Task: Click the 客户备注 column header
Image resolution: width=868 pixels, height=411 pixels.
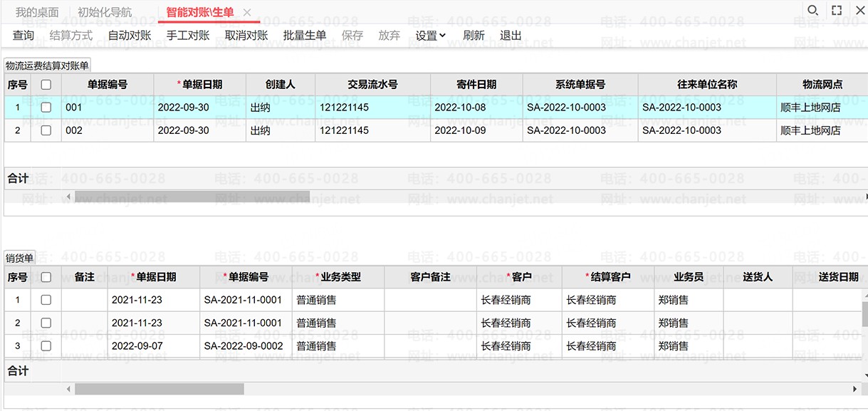Action: pyautogui.click(x=431, y=277)
